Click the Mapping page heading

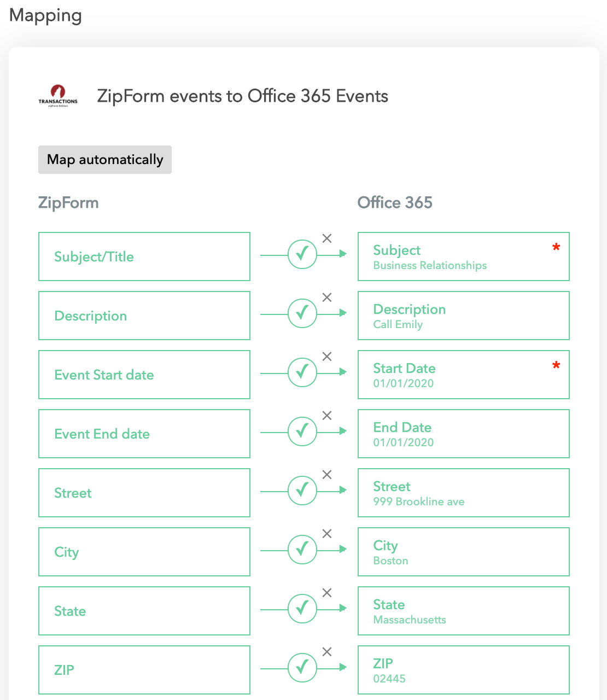(46, 16)
